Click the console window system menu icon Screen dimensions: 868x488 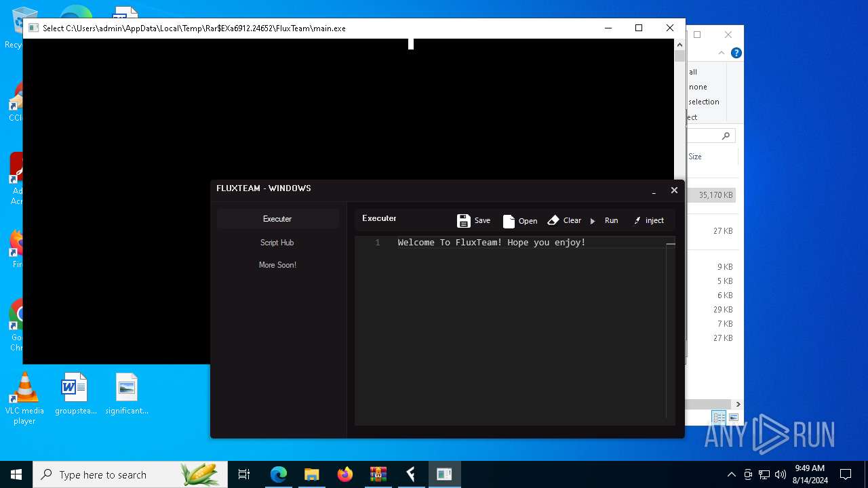point(33,28)
